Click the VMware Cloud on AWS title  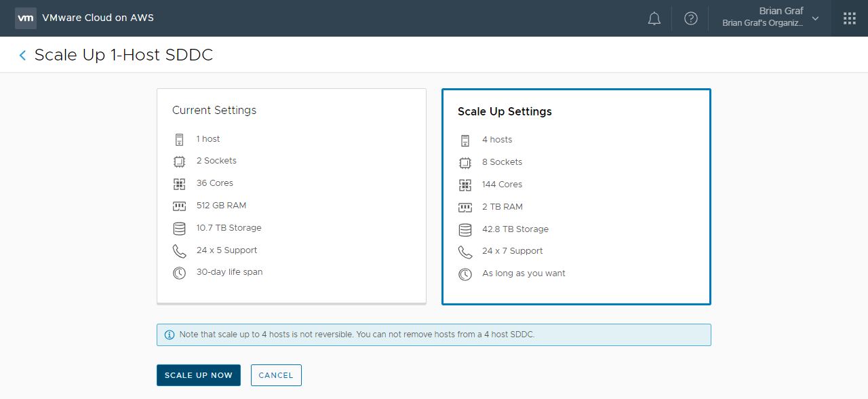pyautogui.click(x=98, y=18)
